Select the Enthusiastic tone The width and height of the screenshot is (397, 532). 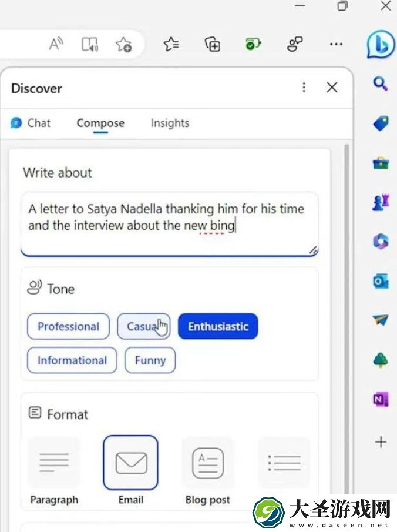click(218, 326)
